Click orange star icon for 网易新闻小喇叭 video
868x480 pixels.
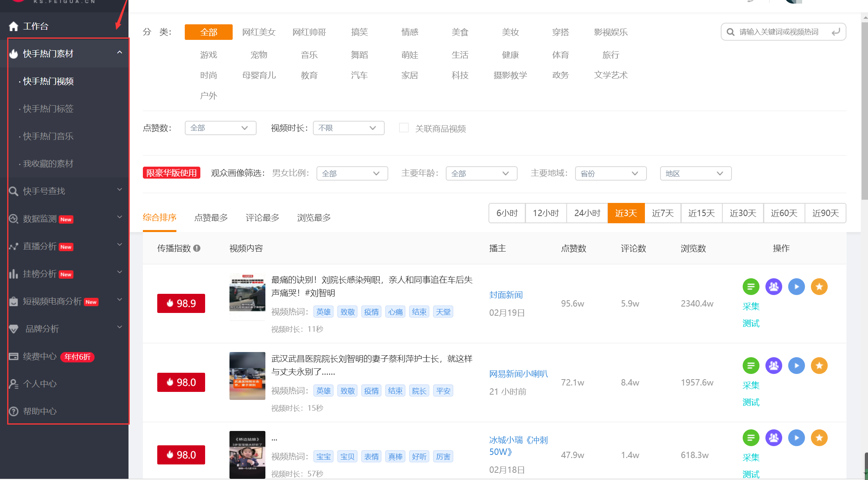tap(819, 366)
